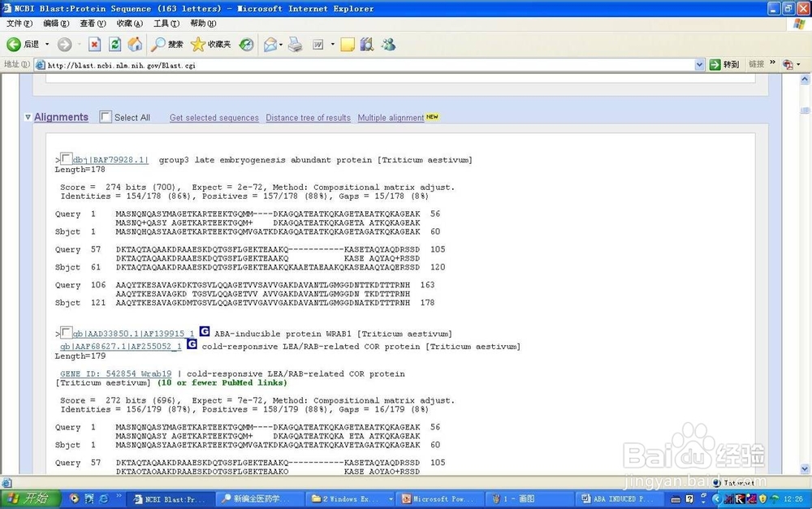Click the Alignments section heading

pyautogui.click(x=61, y=117)
